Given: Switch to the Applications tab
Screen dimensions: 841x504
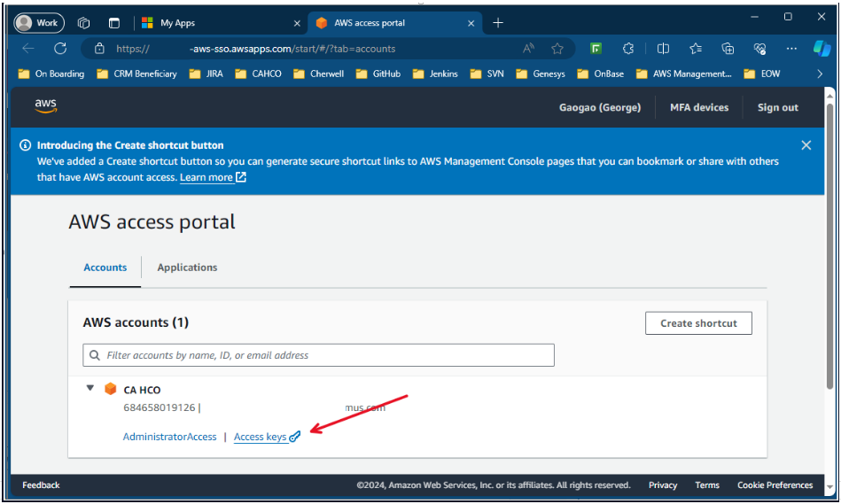Looking at the screenshot, I should [x=187, y=268].
